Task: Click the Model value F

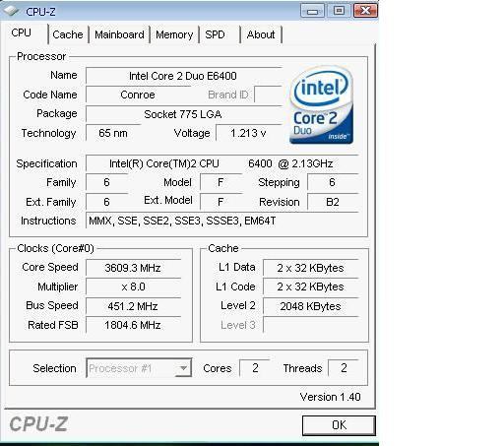Action: click(x=221, y=182)
